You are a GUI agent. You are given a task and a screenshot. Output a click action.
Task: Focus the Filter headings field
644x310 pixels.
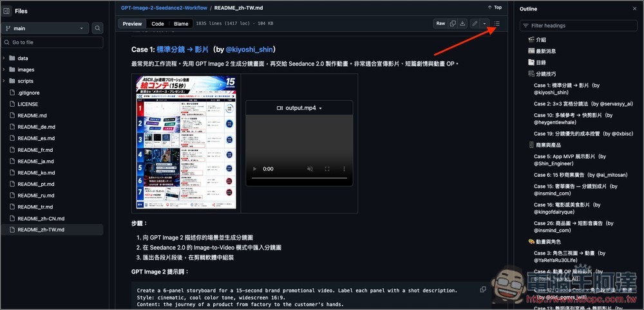point(578,26)
